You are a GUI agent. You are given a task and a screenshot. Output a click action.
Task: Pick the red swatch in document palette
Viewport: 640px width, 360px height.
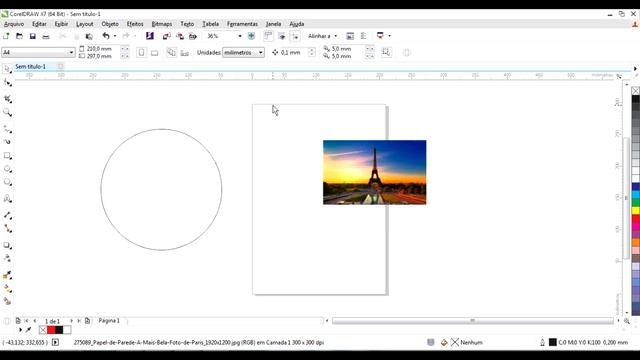tap(51, 330)
